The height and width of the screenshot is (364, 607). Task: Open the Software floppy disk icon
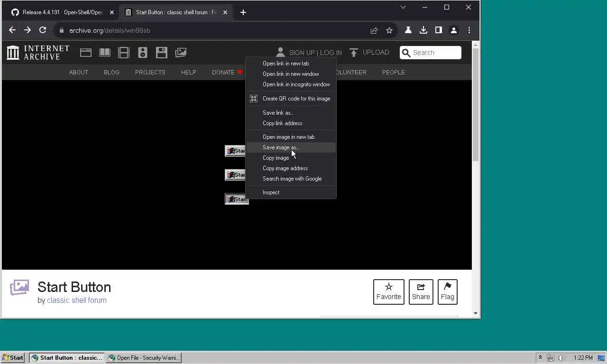pyautogui.click(x=162, y=53)
